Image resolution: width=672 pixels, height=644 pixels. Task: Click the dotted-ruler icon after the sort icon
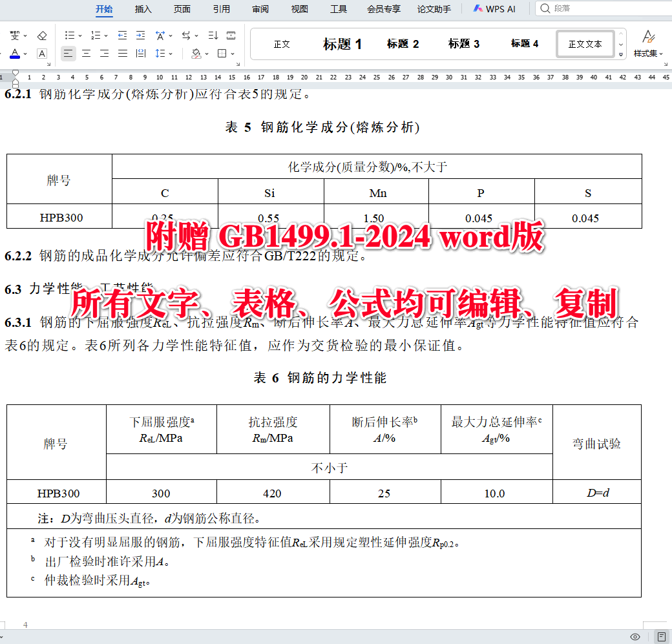[x=231, y=36]
